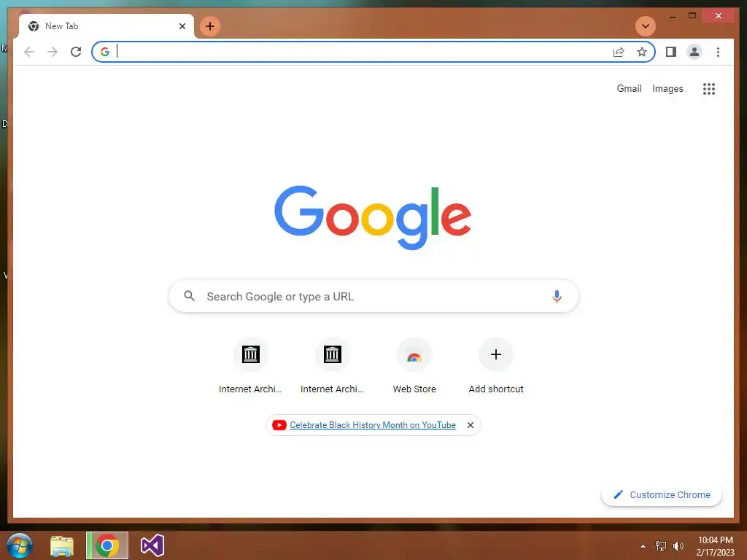
Task: Click the Google icon in the address bar
Action: coord(105,52)
